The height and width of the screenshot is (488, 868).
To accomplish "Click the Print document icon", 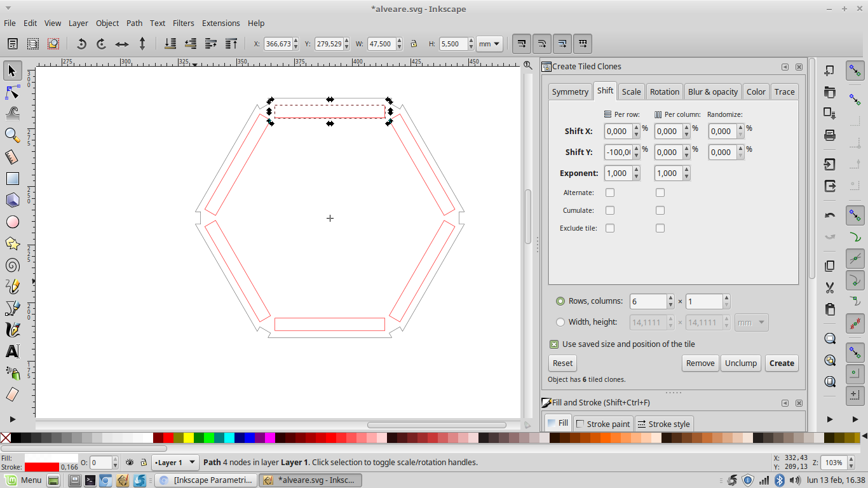I will (829, 135).
